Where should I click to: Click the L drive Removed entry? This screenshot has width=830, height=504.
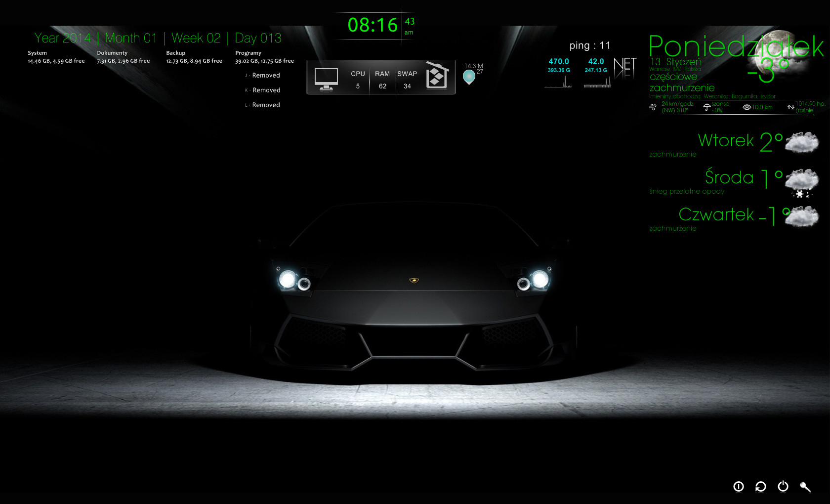[265, 105]
